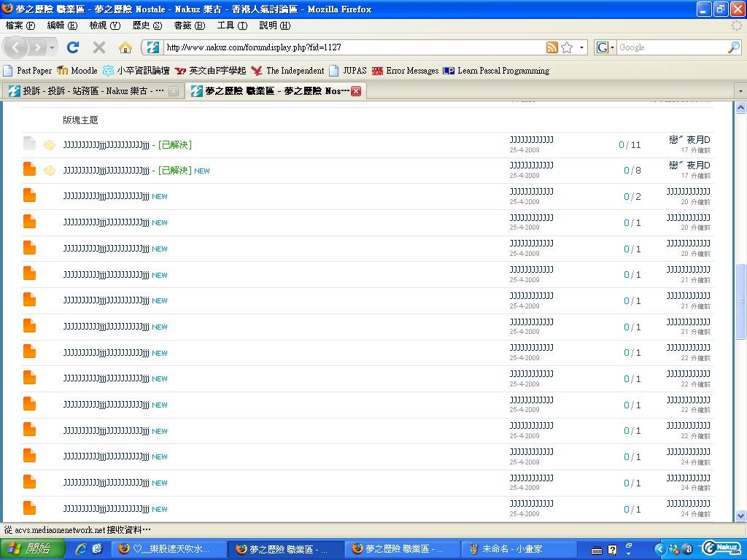The height and width of the screenshot is (560, 747).
Task: Open the 歷史 (S) menu
Action: [147, 26]
